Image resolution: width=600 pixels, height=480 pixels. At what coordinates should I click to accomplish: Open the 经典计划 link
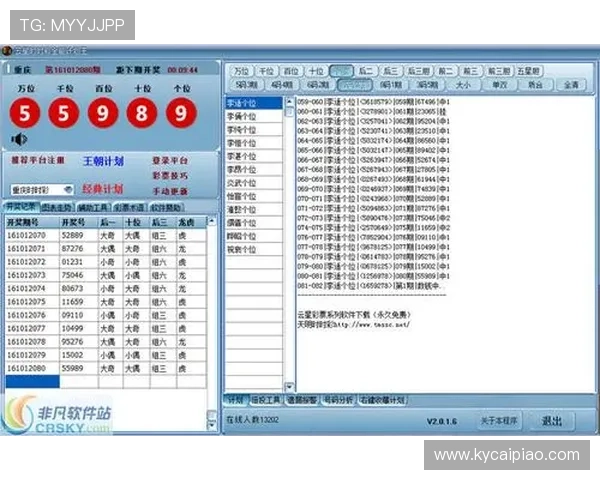pyautogui.click(x=103, y=189)
